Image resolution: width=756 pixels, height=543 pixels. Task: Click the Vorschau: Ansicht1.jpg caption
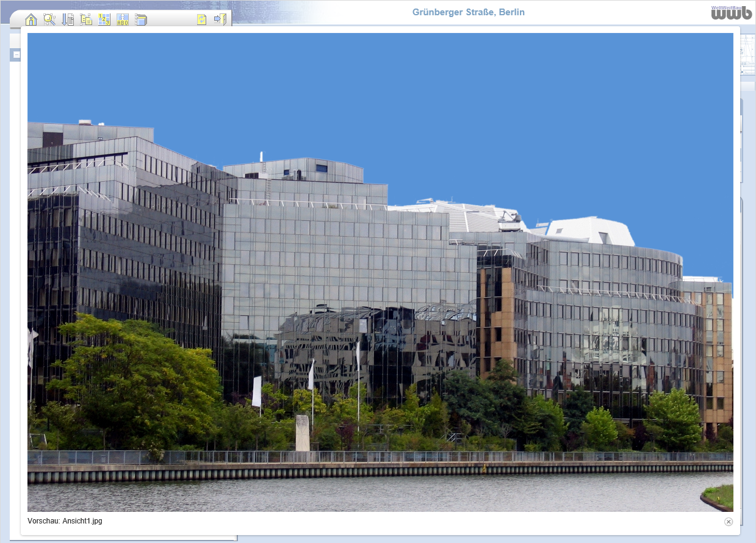point(65,521)
